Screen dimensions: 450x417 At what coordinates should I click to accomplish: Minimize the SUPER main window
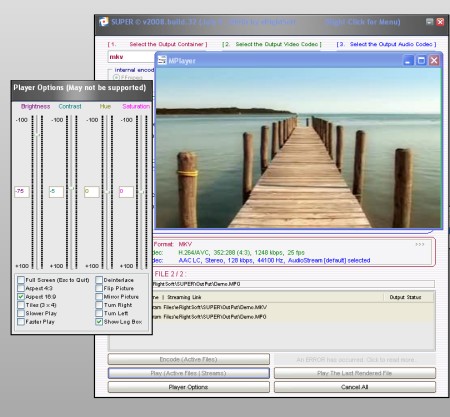(430, 22)
